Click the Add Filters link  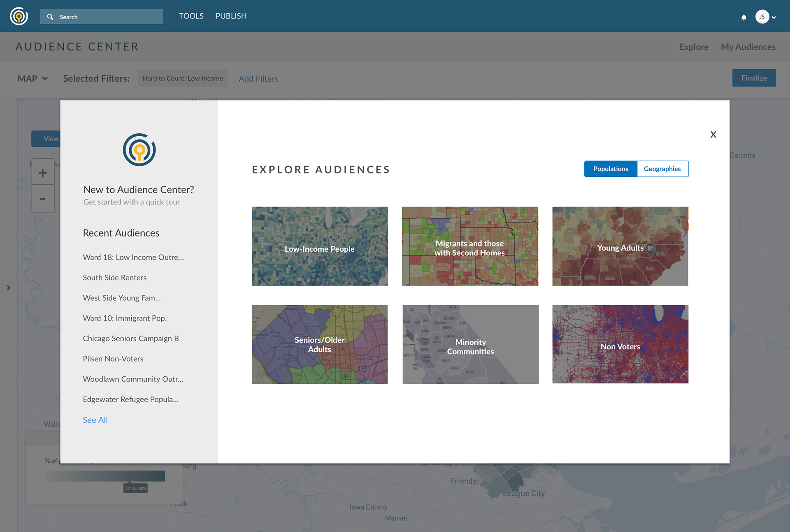tap(258, 79)
